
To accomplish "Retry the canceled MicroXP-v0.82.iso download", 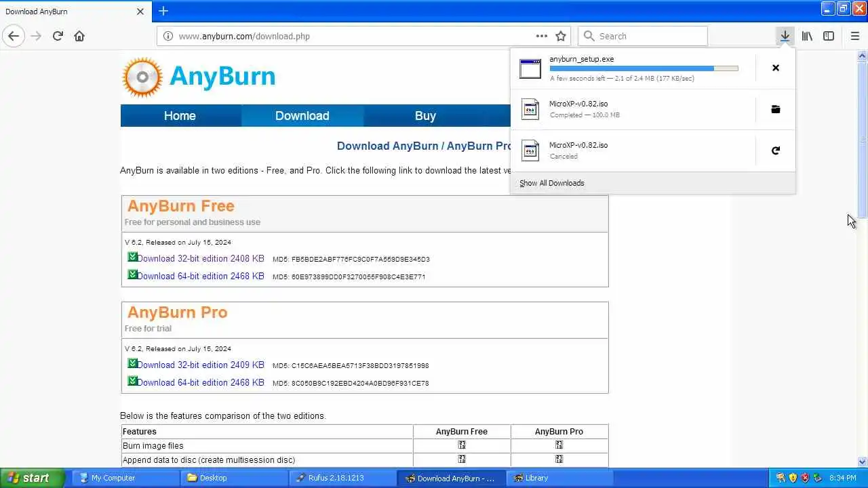I will (x=776, y=150).
